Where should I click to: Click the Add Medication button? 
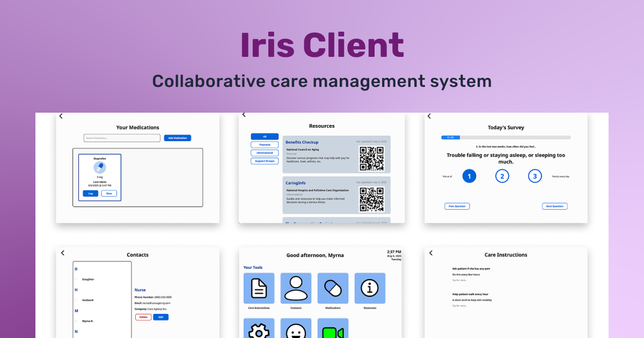pyautogui.click(x=178, y=138)
